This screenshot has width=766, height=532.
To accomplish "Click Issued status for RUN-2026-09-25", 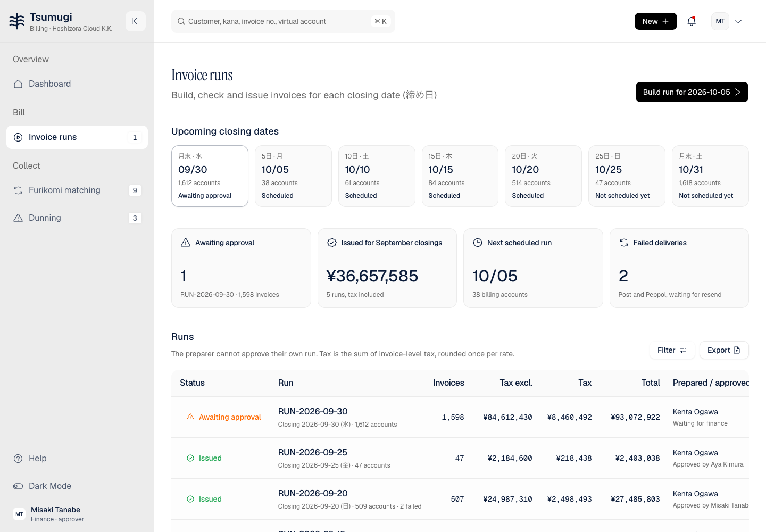I will click(204, 458).
